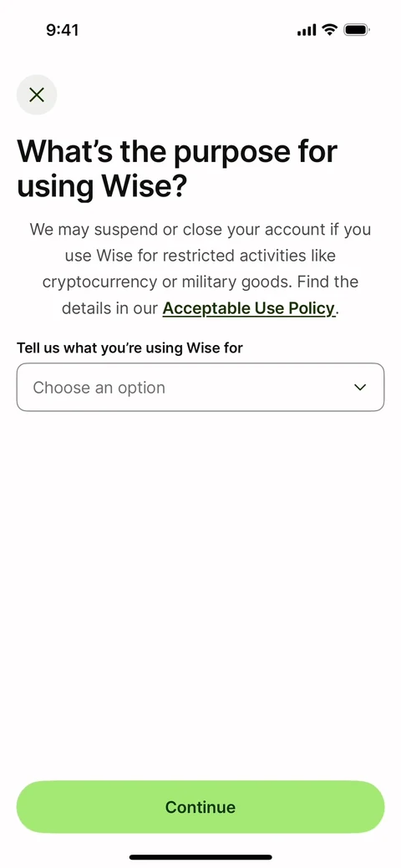The image size is (401, 868).
Task: Tap the circular grey background of close button
Action: pyautogui.click(x=37, y=95)
